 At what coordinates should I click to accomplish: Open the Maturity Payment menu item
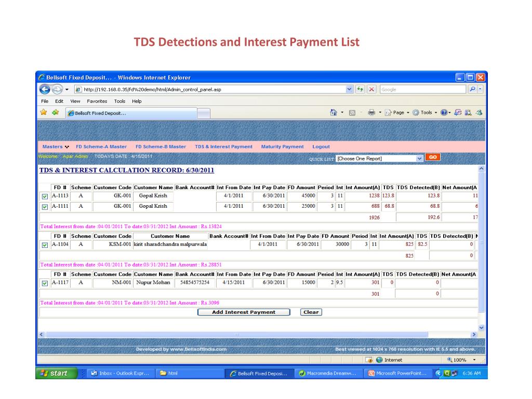click(282, 147)
